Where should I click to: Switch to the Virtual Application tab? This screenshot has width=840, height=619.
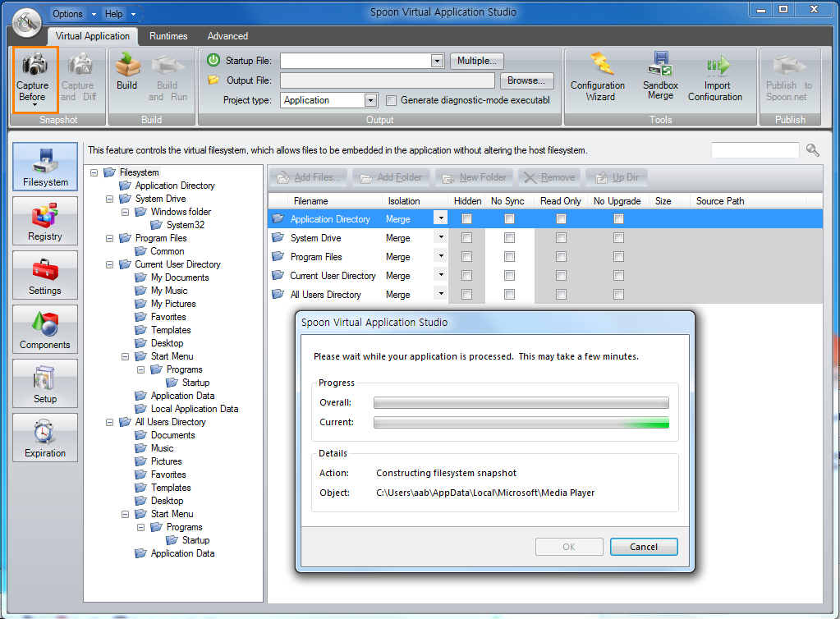93,36
